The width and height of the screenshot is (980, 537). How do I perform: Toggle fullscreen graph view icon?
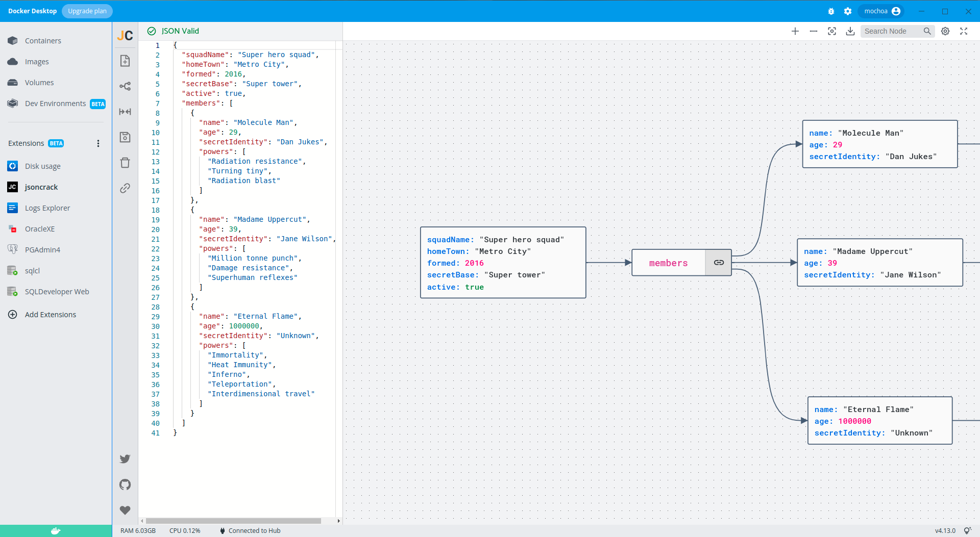964,31
